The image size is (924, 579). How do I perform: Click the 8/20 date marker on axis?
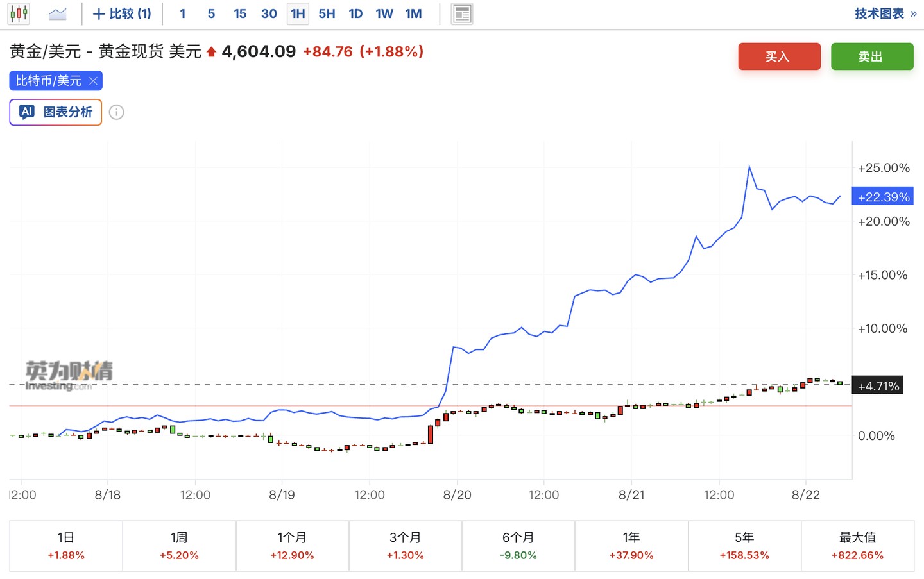pos(457,495)
